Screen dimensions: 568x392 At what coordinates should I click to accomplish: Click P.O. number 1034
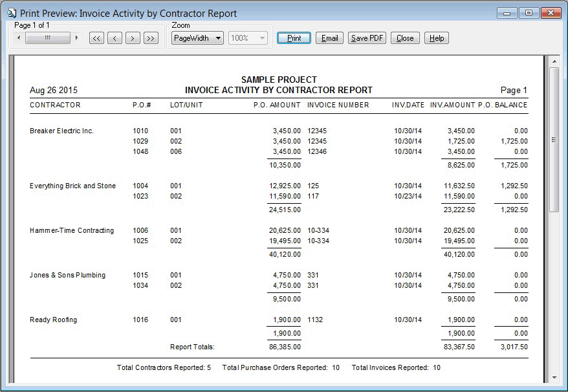tap(140, 285)
